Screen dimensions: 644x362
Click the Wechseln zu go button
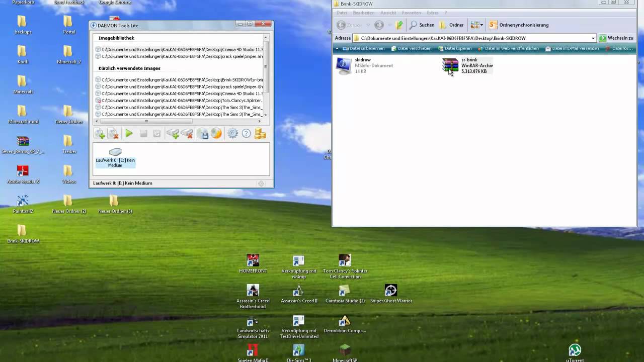[616, 38]
